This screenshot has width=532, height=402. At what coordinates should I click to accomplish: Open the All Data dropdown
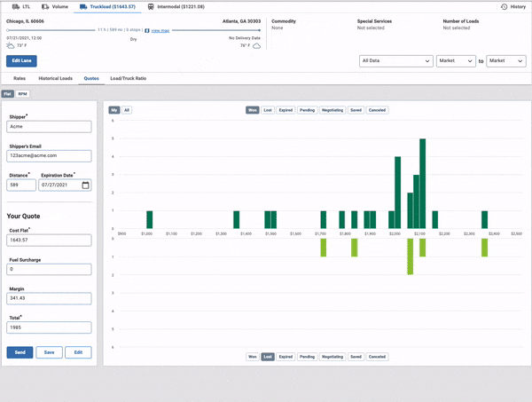click(396, 61)
